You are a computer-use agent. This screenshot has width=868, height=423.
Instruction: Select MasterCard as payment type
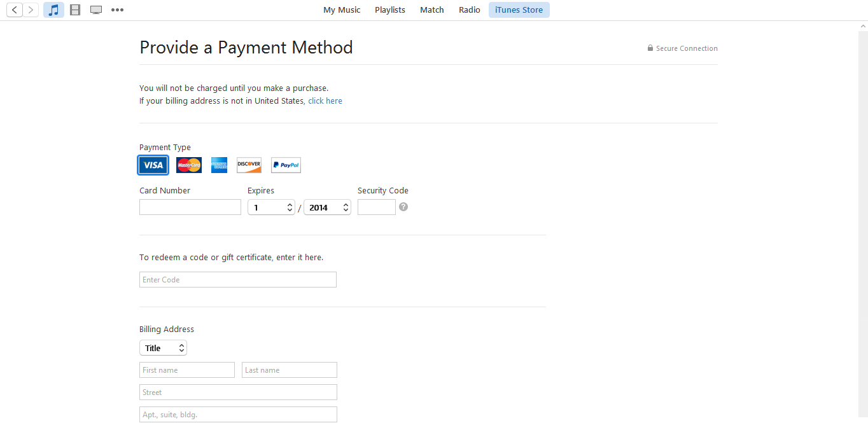pos(189,165)
